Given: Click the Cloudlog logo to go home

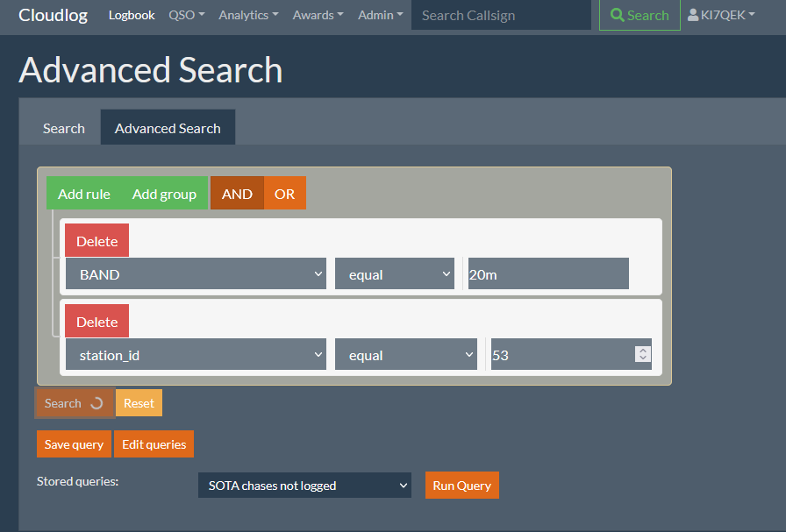Looking at the screenshot, I should pyautogui.click(x=53, y=15).
